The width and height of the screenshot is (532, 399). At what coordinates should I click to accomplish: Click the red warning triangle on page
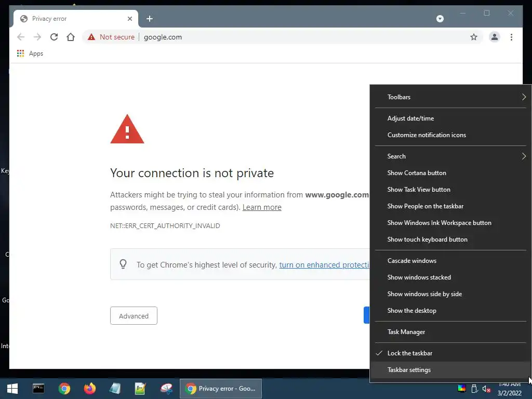point(127,129)
